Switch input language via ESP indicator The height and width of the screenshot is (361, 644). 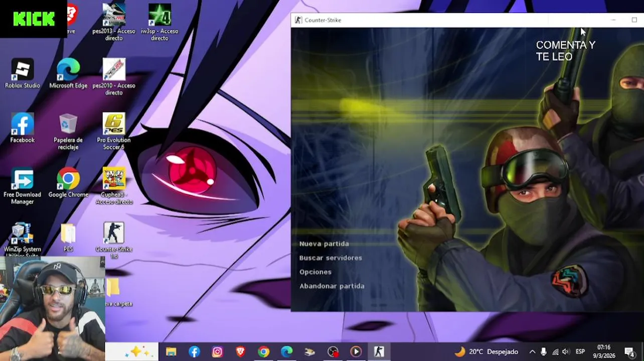580,352
